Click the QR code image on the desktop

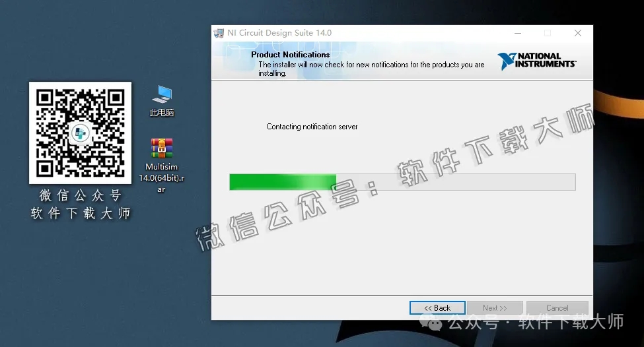(80, 133)
